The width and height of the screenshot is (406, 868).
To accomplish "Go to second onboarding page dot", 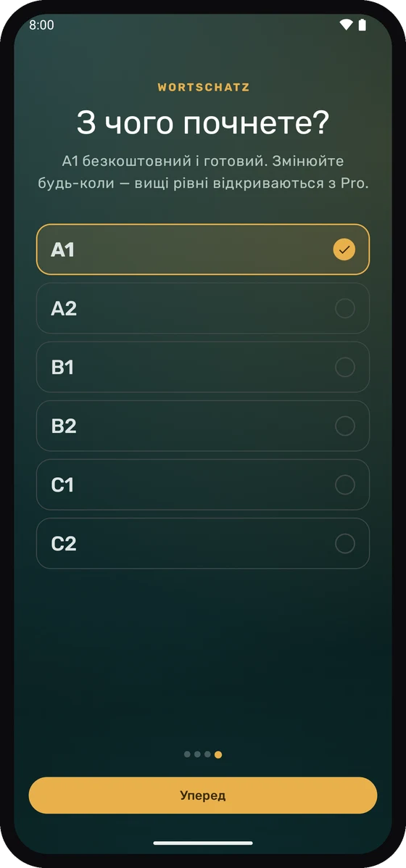I will [197, 754].
